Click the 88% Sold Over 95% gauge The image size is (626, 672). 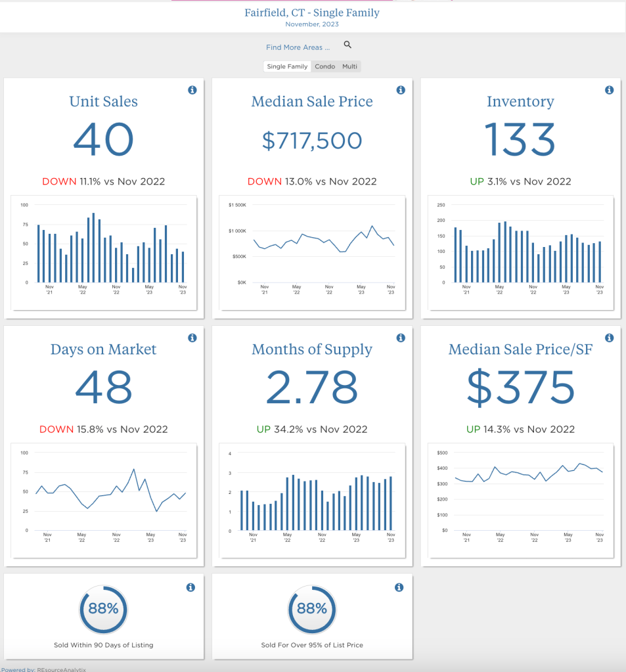(x=311, y=609)
